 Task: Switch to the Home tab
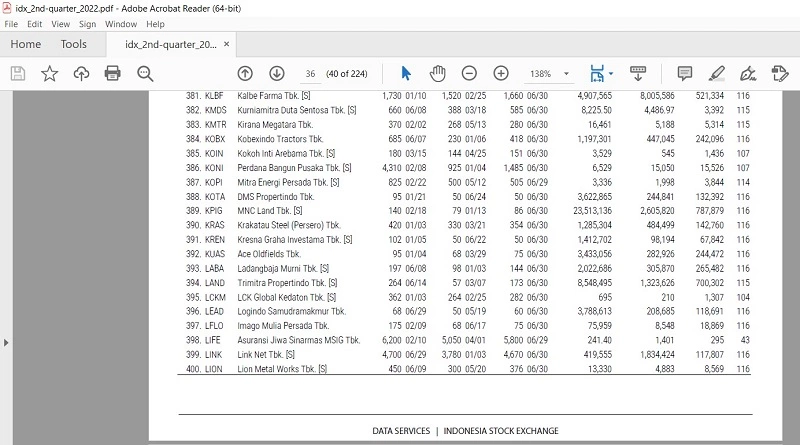(26, 44)
